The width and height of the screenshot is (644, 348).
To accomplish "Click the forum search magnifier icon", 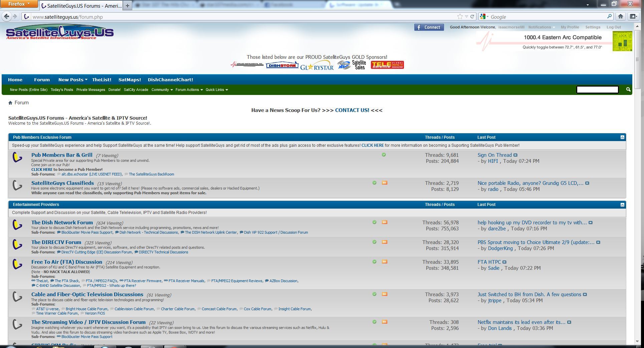I will [628, 90].
